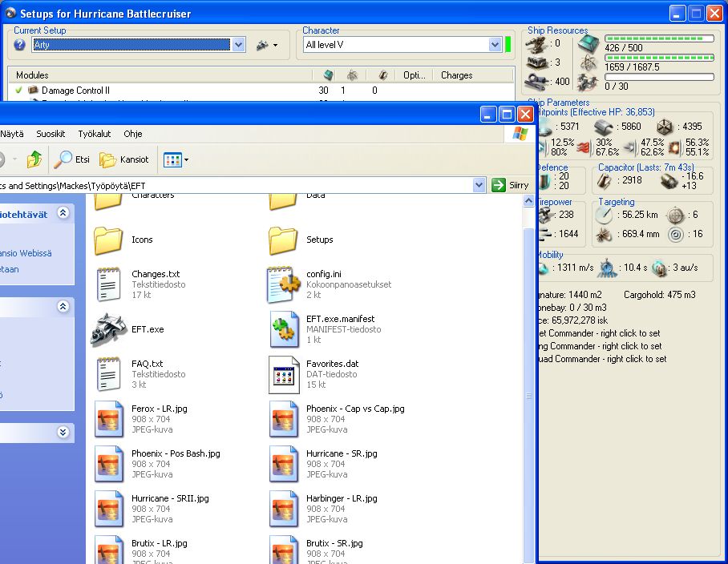Click the CPU usage bar above 426 / 500

point(659,38)
